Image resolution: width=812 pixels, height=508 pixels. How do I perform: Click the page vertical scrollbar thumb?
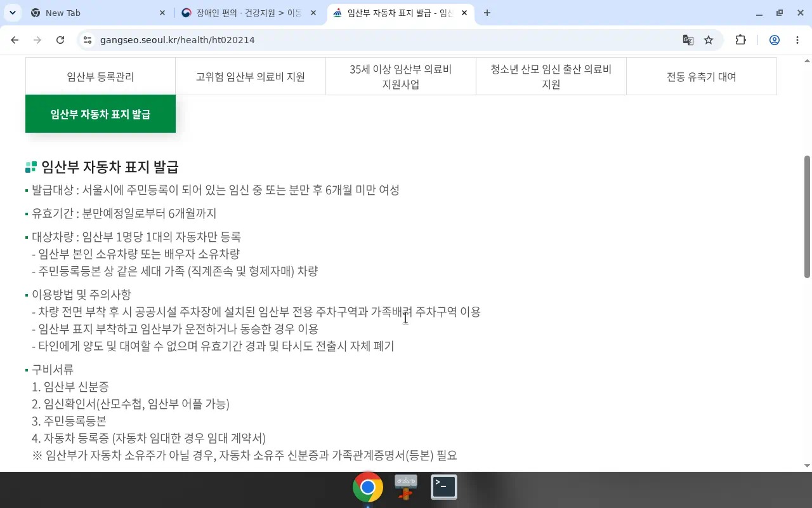807,217
